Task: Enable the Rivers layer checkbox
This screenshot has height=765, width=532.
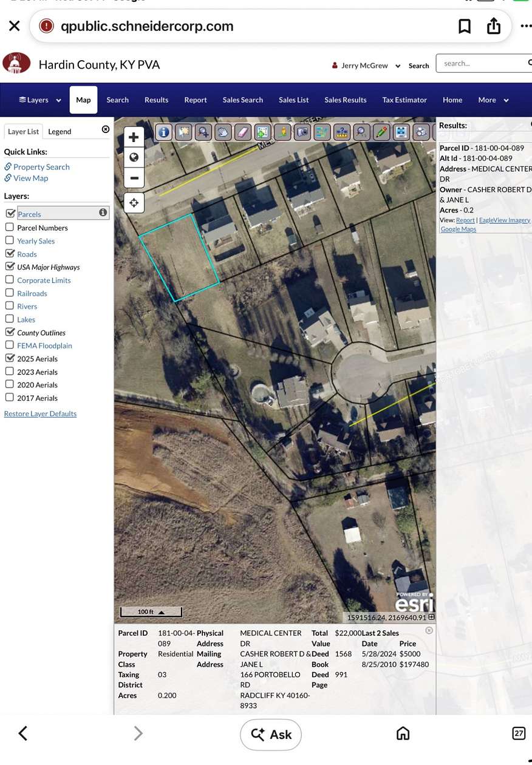Action: [10, 306]
